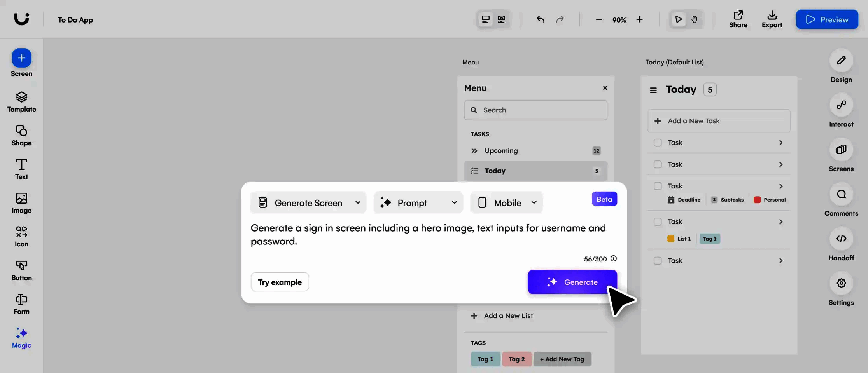
Task: Select the Tag 1 chip in Menu
Action: coord(485,359)
